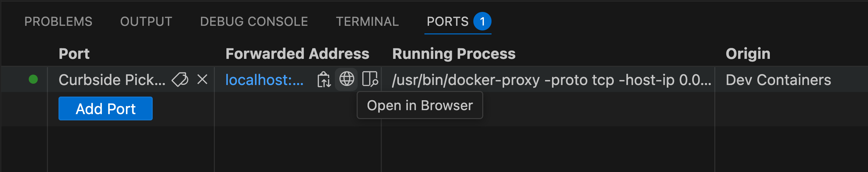Click the Running Process column header
868x172 pixels.
(454, 54)
